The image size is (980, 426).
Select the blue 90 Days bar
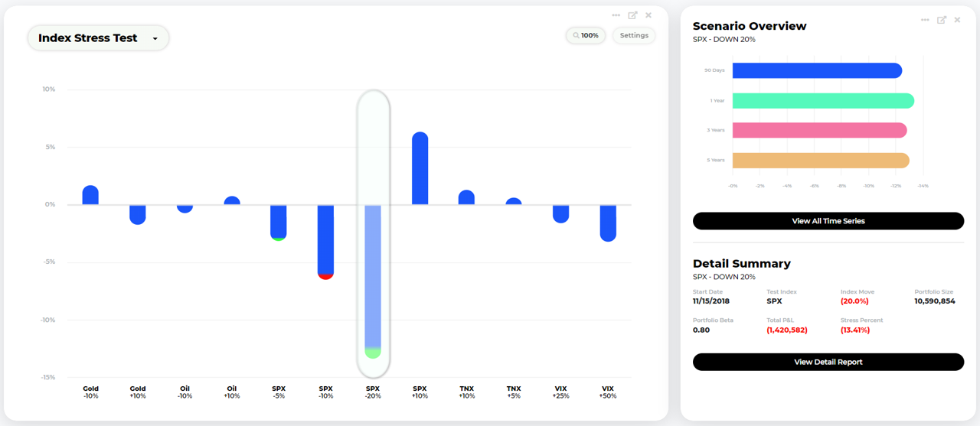pos(817,70)
